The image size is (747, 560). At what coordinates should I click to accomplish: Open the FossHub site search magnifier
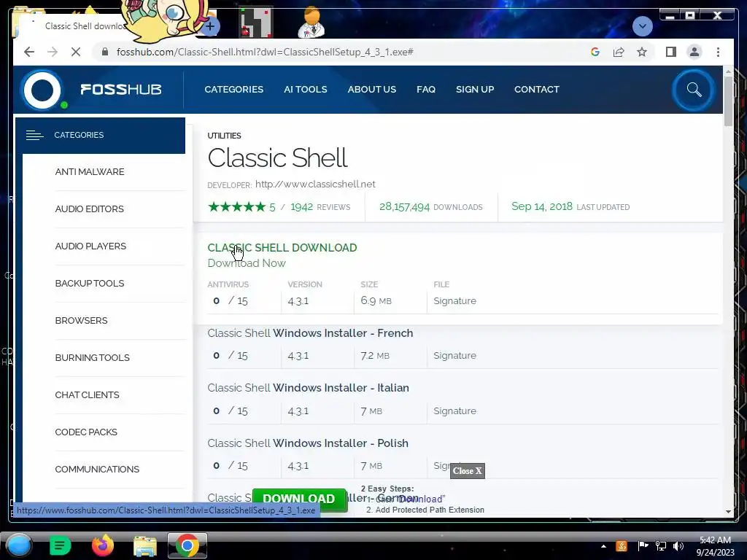pyautogui.click(x=694, y=90)
